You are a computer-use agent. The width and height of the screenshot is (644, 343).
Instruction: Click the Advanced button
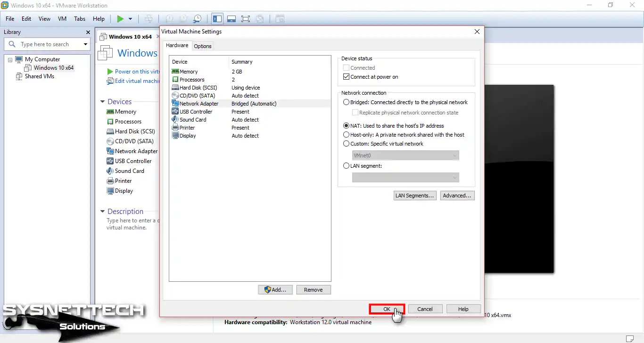click(457, 195)
